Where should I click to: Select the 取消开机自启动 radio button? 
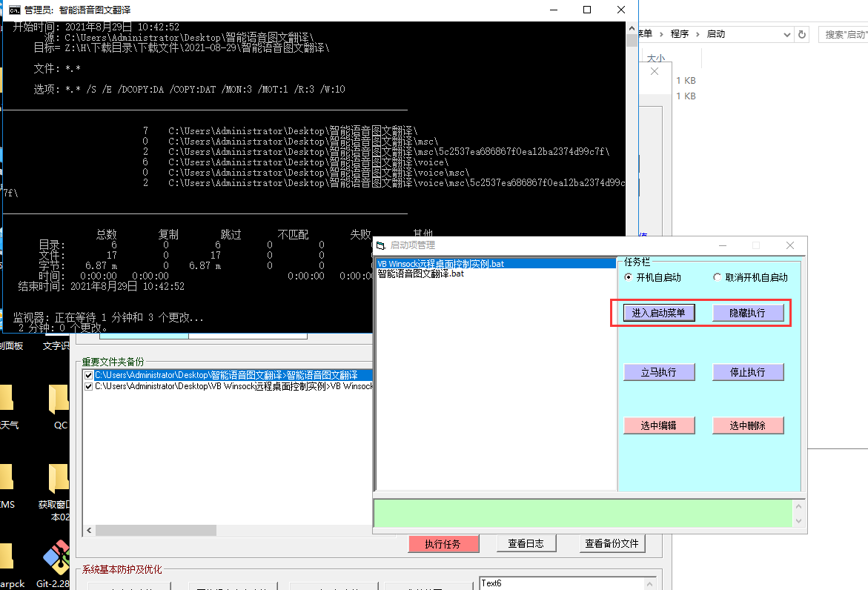716,276
